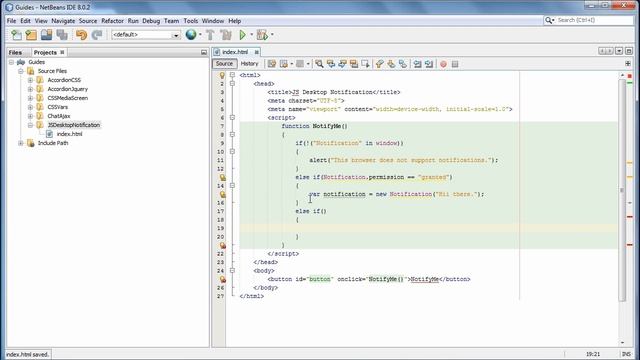Click the Last Edit icon in the editor toolbar

tap(272, 64)
